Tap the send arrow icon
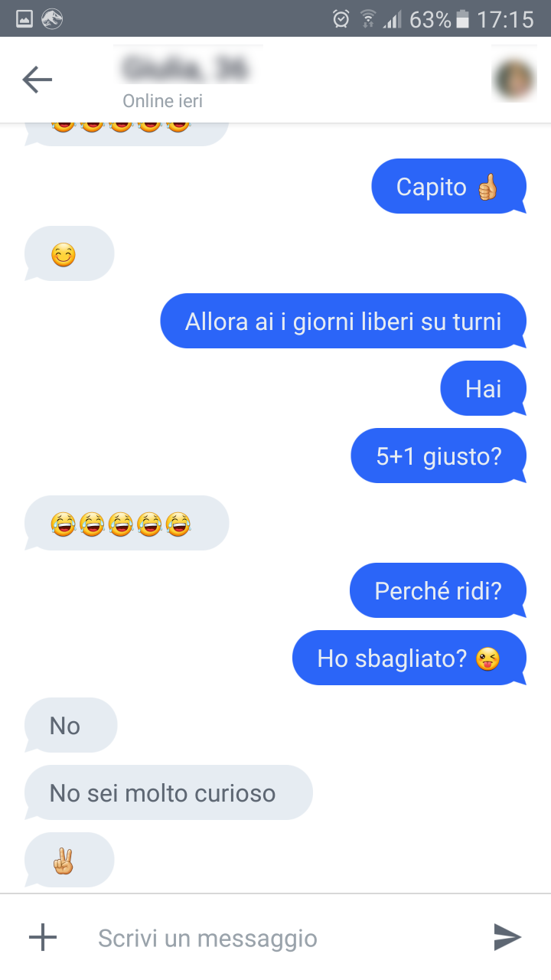Viewport: 551px width, 980px height. pyautogui.click(x=507, y=936)
